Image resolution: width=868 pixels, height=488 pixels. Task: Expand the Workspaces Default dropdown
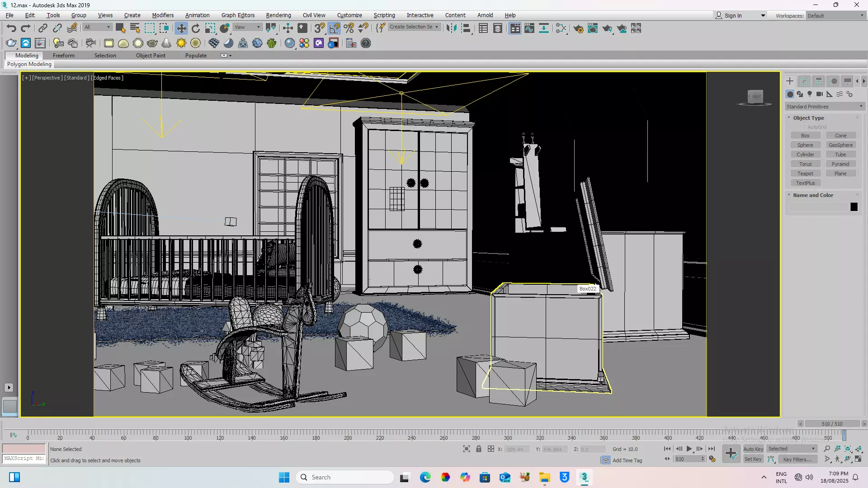coord(835,15)
